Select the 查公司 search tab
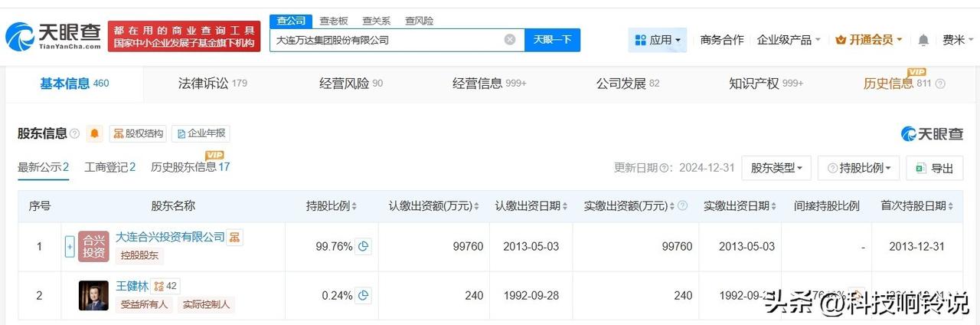The width and height of the screenshot is (980, 325). point(290,21)
